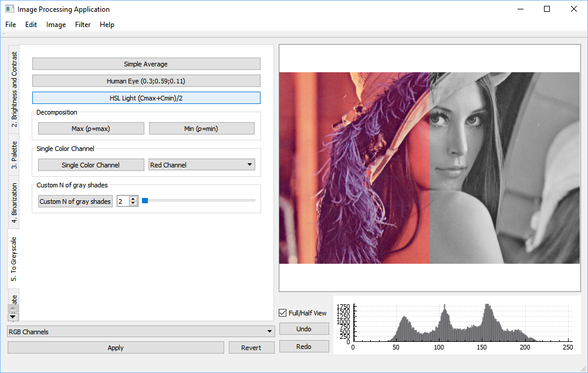Click the Undo button
Screen dimensions: 588x373
[304, 329]
